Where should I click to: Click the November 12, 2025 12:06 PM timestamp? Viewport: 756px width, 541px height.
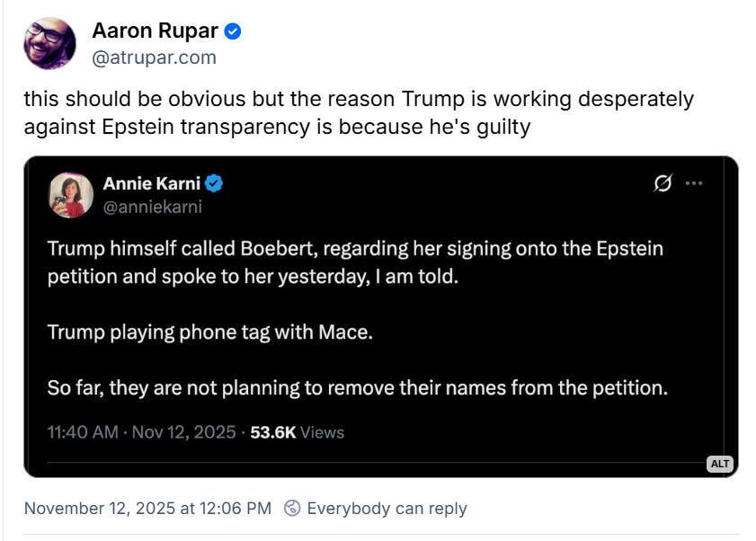(x=147, y=509)
